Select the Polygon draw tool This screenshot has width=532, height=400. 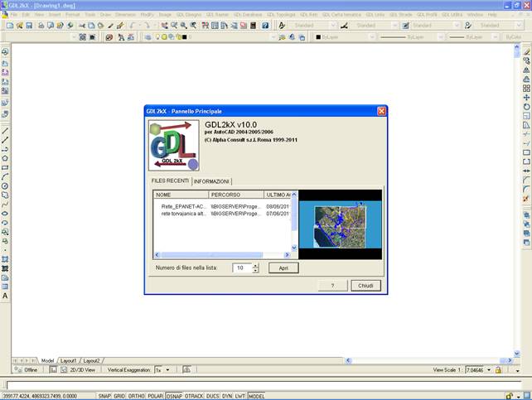click(x=5, y=158)
